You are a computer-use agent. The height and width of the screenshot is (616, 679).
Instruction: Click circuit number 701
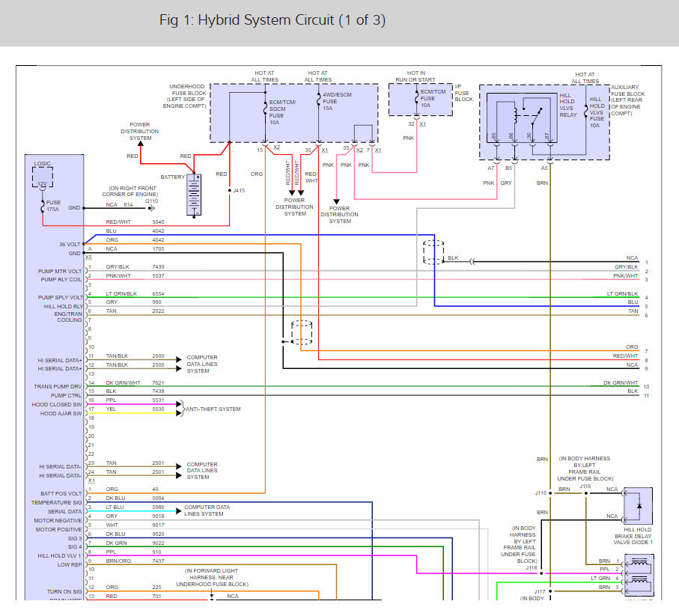coord(156,596)
